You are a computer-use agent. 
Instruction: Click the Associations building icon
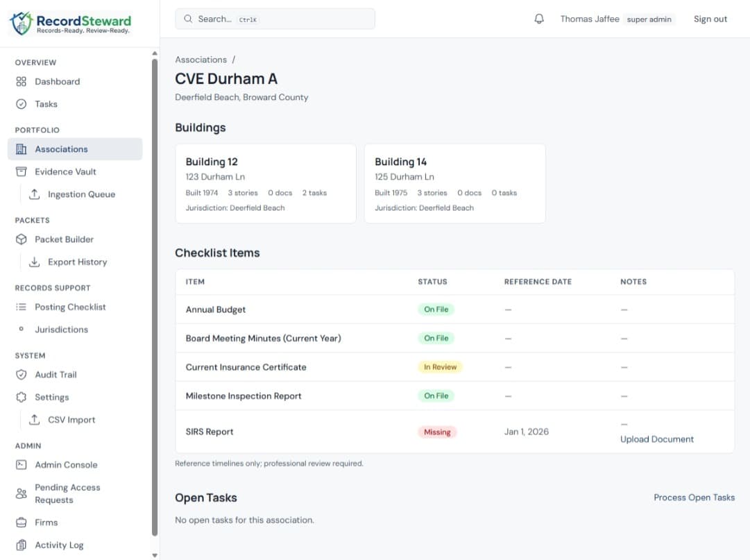[21, 149]
